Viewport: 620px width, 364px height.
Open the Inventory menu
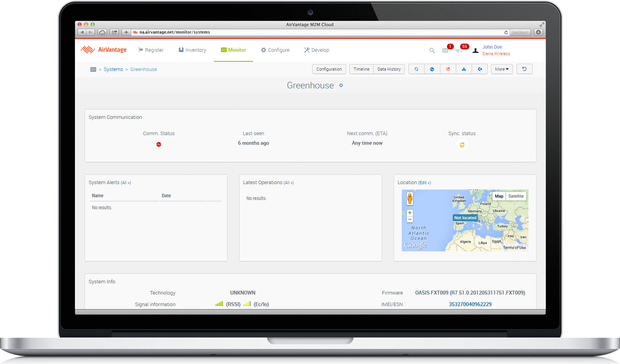192,50
